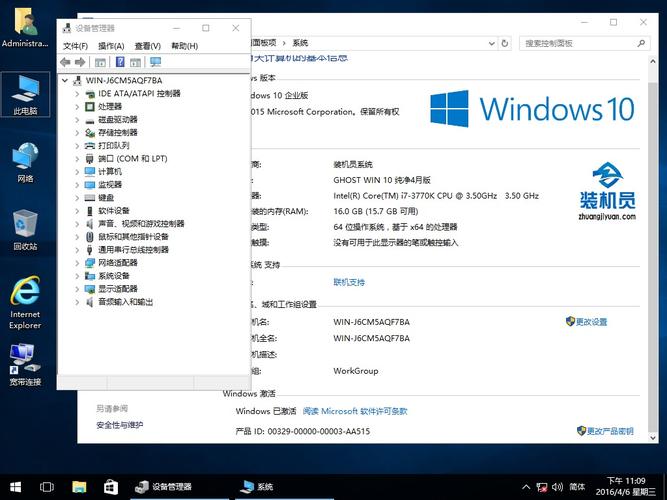
Task: Open the 查看(V) menu
Action: (x=148, y=46)
